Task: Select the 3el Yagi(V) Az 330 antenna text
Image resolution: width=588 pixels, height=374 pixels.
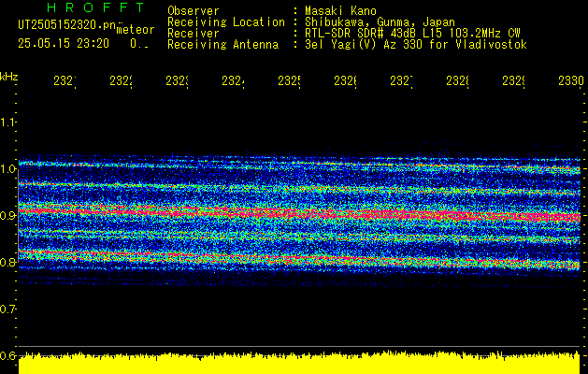Action: click(x=416, y=45)
